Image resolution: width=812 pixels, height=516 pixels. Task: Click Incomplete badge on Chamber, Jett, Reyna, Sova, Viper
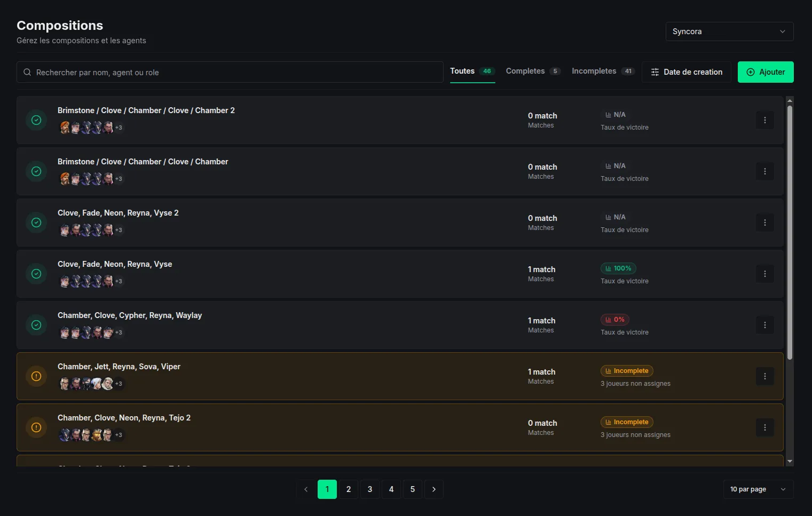pos(627,371)
